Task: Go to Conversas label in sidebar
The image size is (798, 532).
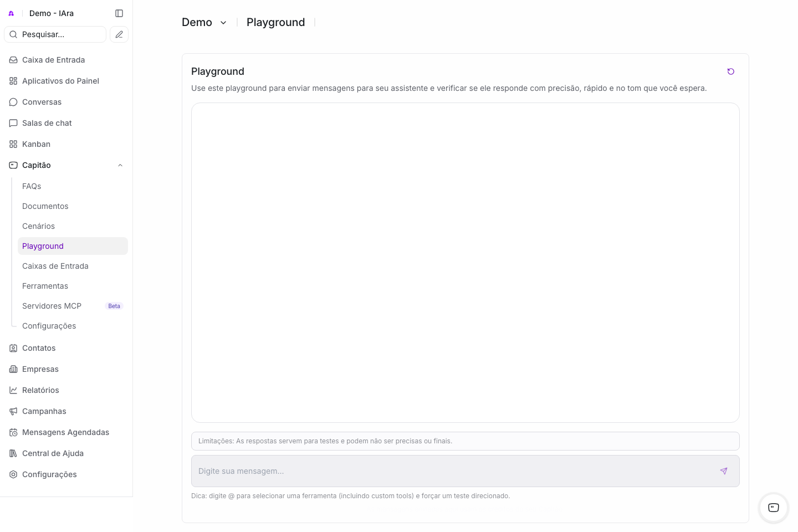Action: pos(42,102)
